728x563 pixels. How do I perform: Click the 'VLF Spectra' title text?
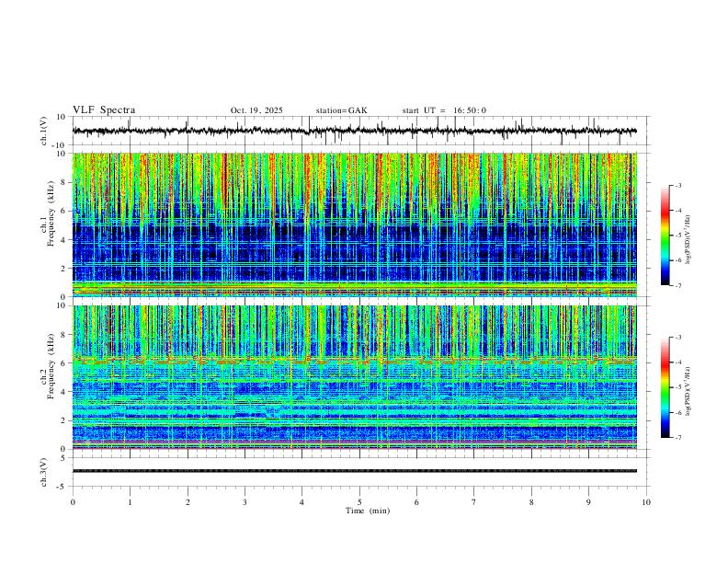[x=104, y=110]
